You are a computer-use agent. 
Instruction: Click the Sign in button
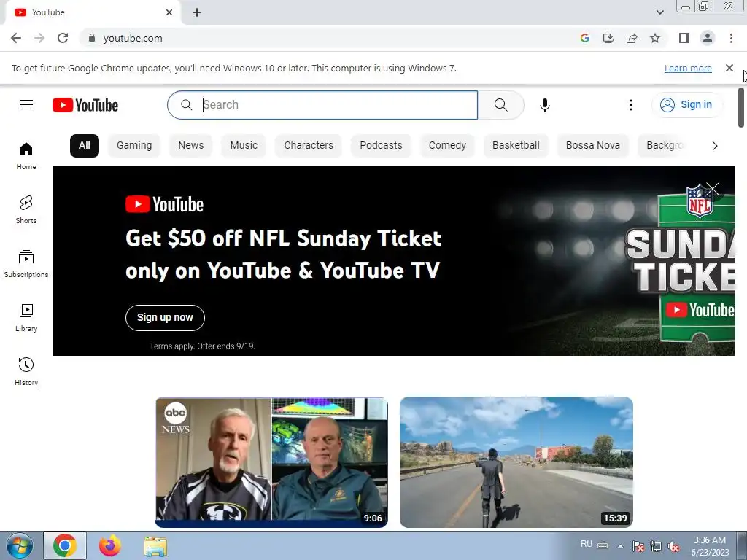(687, 105)
